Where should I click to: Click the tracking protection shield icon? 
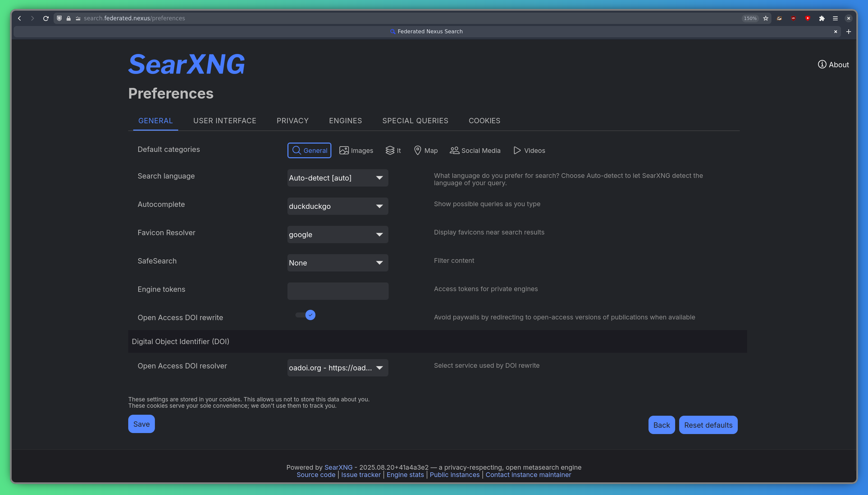coord(59,18)
